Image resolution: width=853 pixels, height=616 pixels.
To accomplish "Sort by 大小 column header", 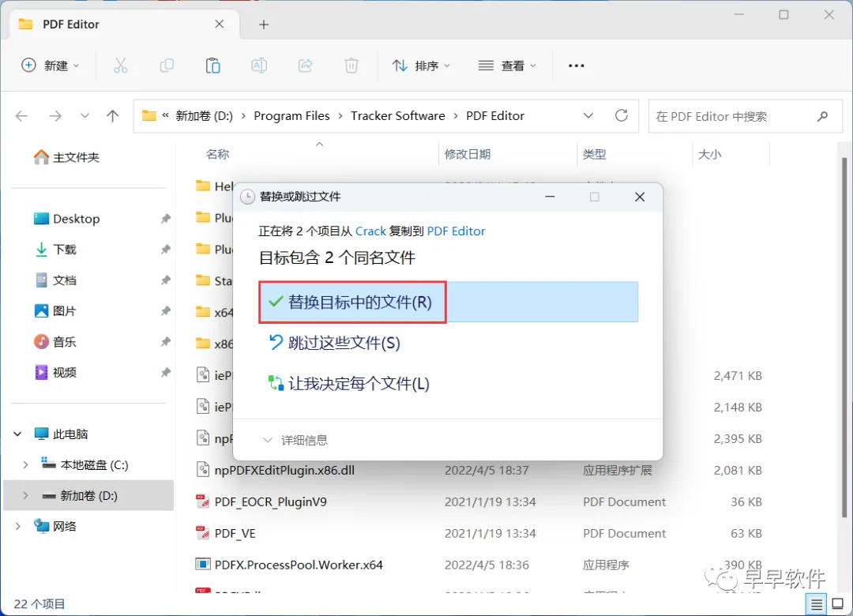I will point(709,155).
